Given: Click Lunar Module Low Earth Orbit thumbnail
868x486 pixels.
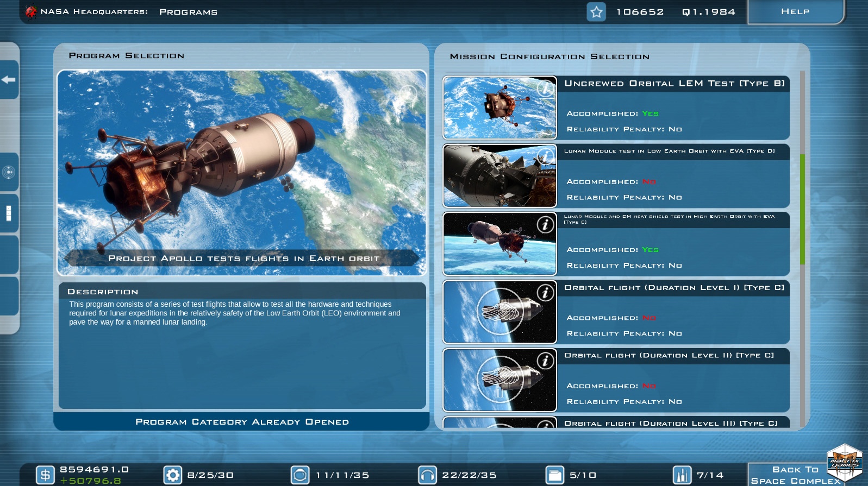Looking at the screenshot, I should tap(499, 176).
